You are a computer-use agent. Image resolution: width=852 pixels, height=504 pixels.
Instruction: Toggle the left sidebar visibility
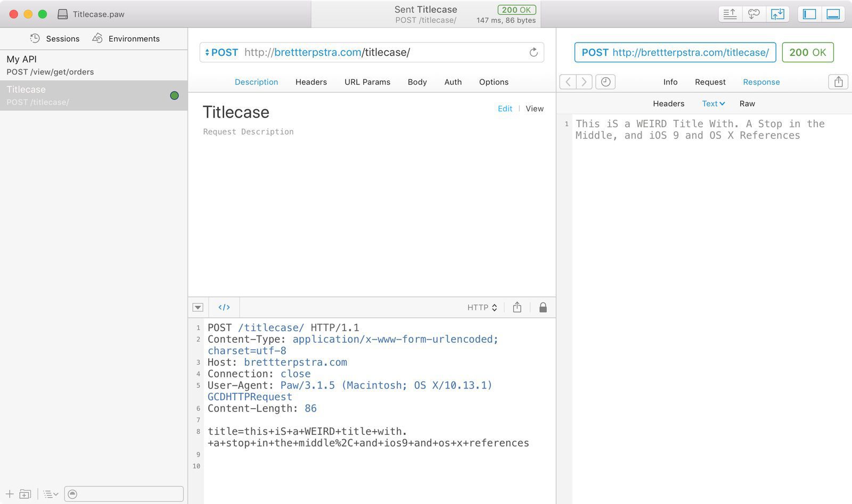click(x=809, y=14)
